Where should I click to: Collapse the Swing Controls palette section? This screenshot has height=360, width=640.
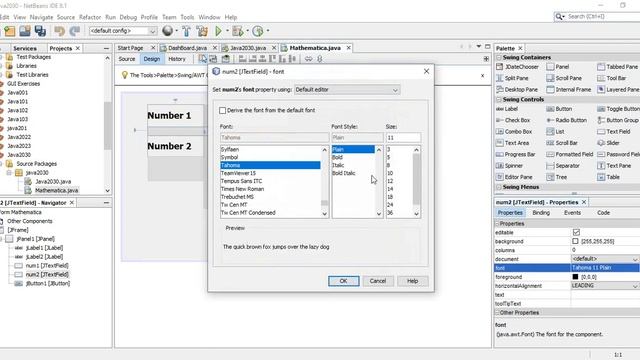(499, 100)
